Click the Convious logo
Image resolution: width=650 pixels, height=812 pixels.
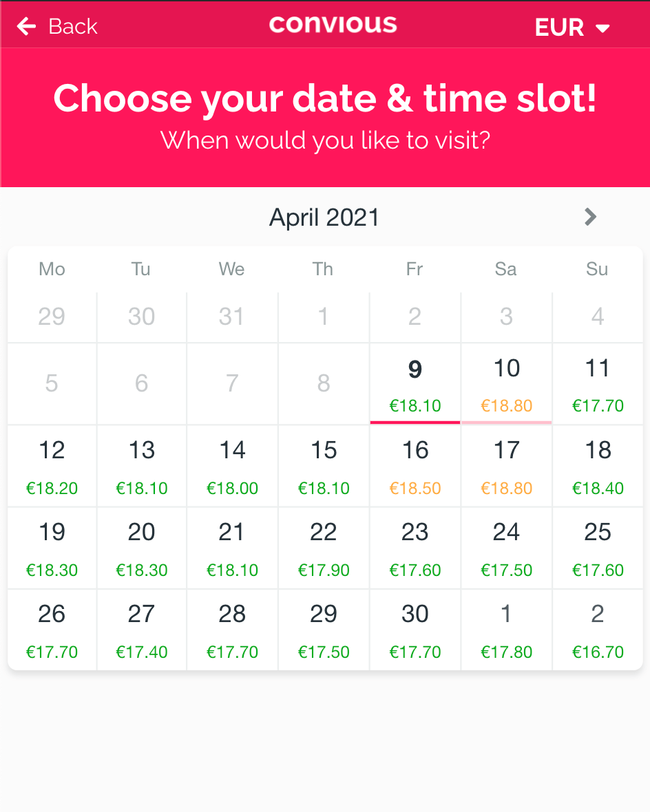[x=333, y=25]
